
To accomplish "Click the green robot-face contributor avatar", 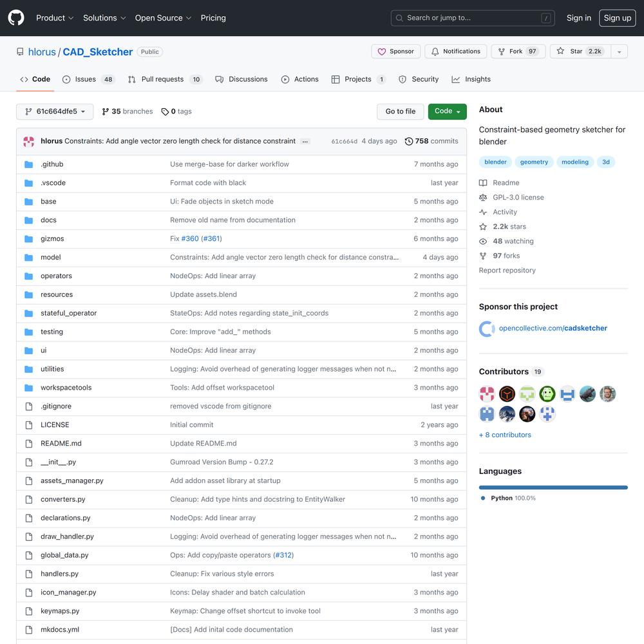I will click(547, 394).
